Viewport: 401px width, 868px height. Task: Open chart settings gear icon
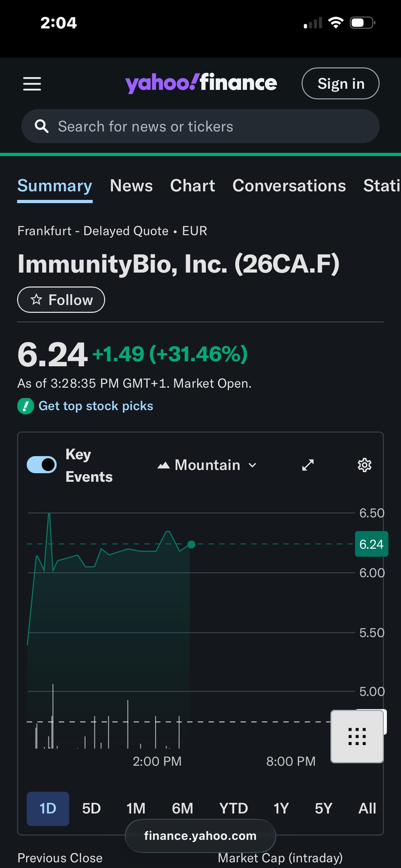(x=364, y=465)
